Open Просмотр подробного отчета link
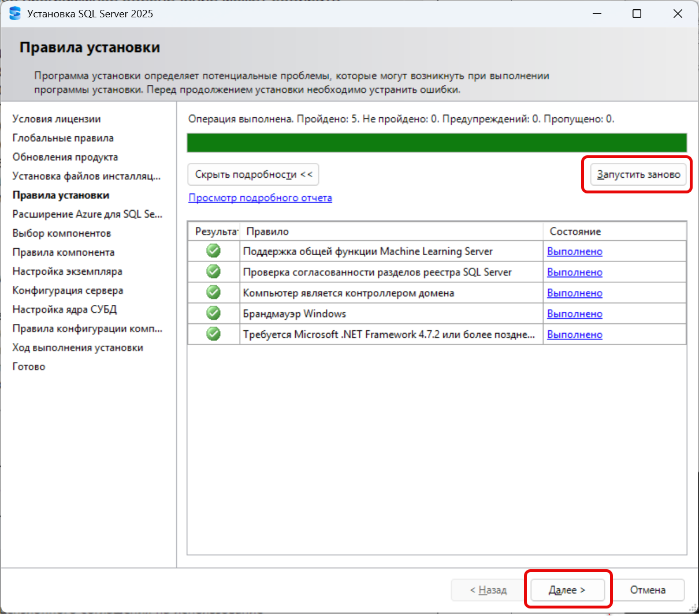The width and height of the screenshot is (699, 616). 261,198
